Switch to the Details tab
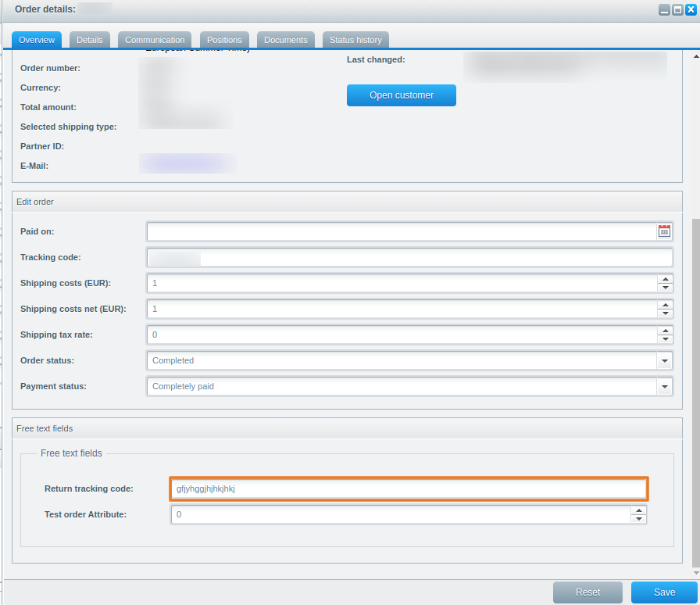Screen dimensions: 700x605 (89, 40)
